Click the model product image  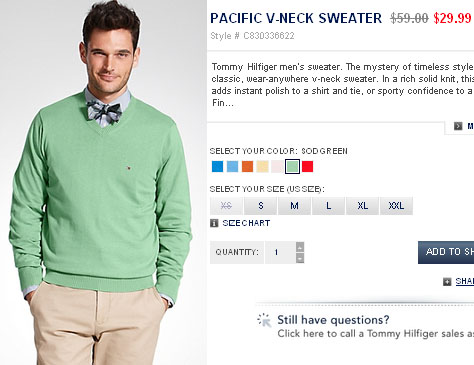[103, 182]
